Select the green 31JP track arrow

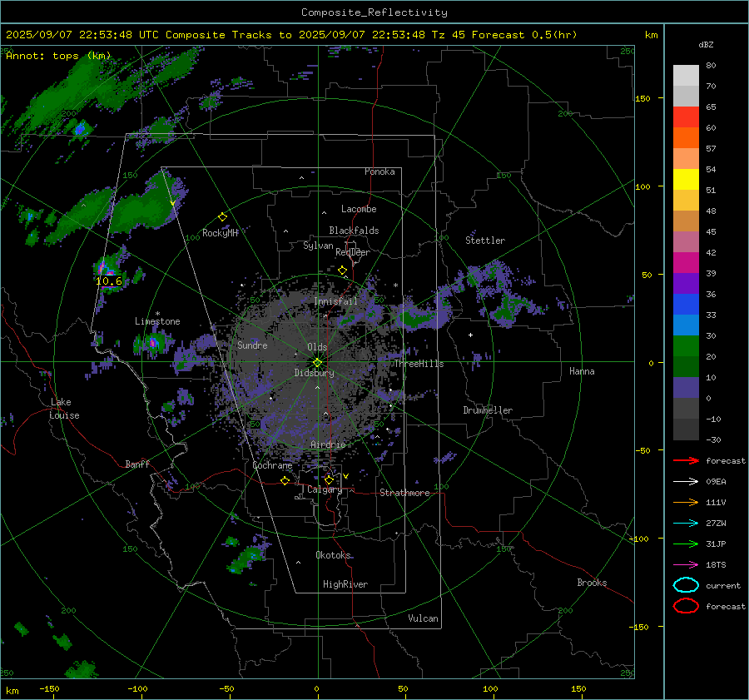coord(686,544)
